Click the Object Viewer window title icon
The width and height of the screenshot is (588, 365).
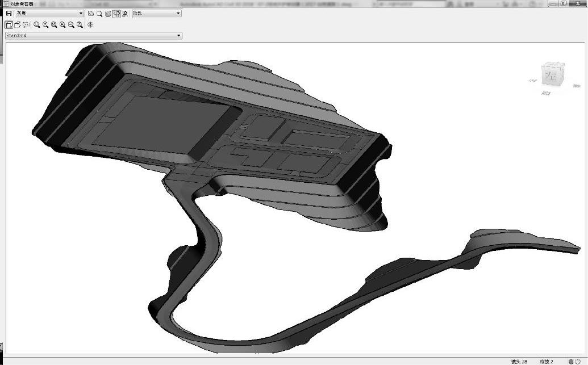[6, 4]
